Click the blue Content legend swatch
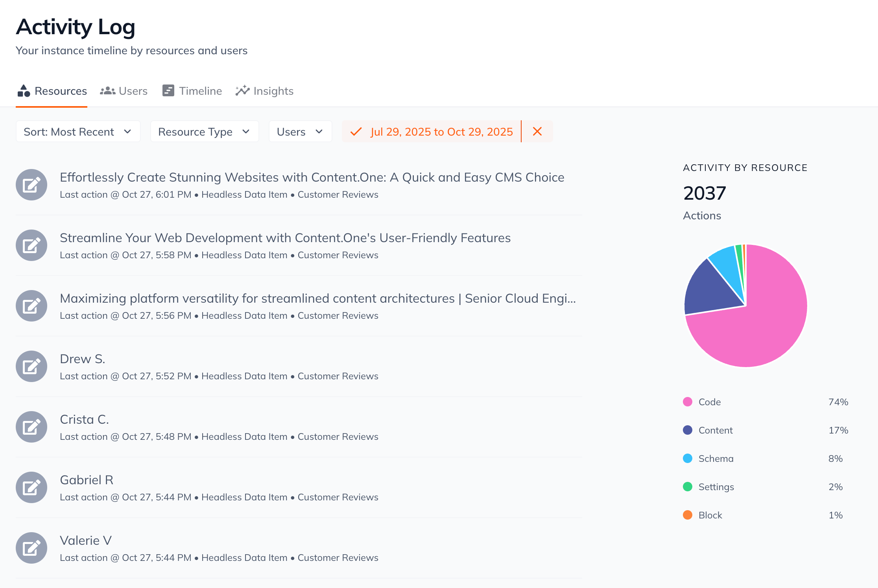The height and width of the screenshot is (588, 878). (688, 430)
